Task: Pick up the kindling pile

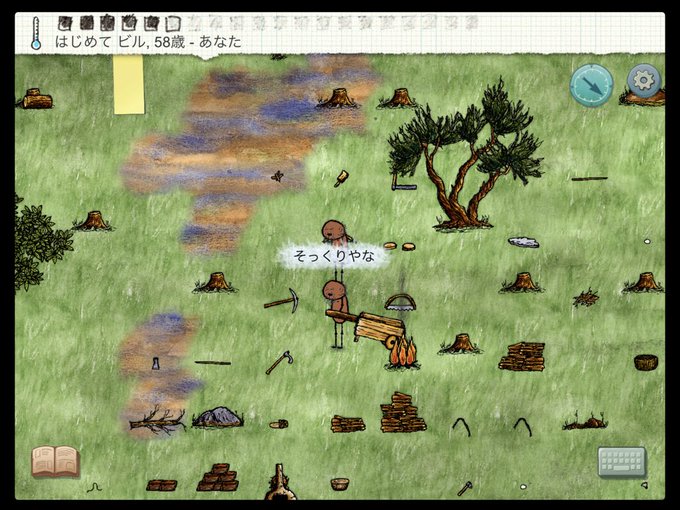Action: pos(585,298)
